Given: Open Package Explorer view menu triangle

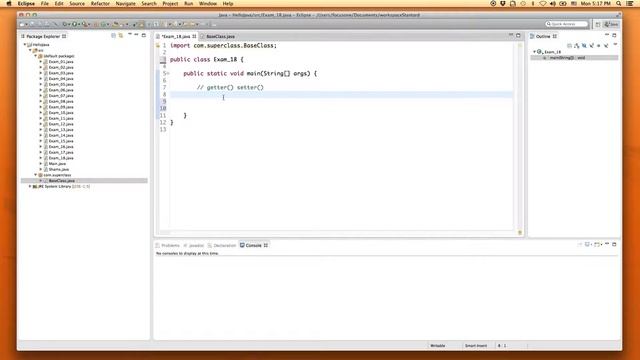Looking at the screenshot, I should (x=130, y=35).
